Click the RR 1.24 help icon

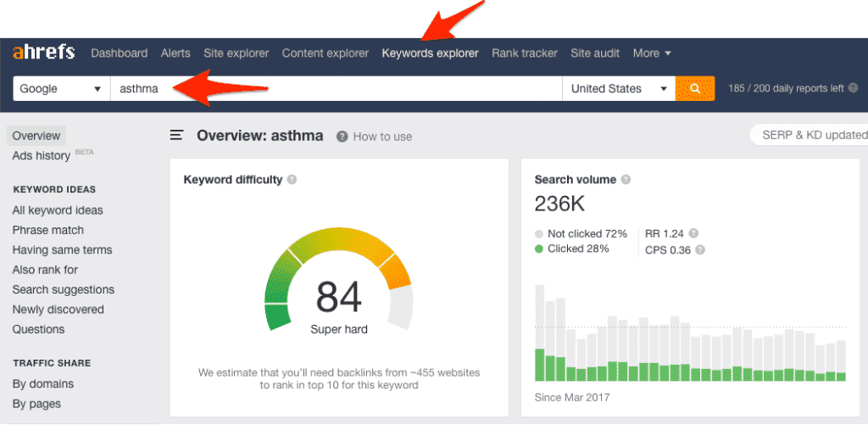[x=693, y=233]
